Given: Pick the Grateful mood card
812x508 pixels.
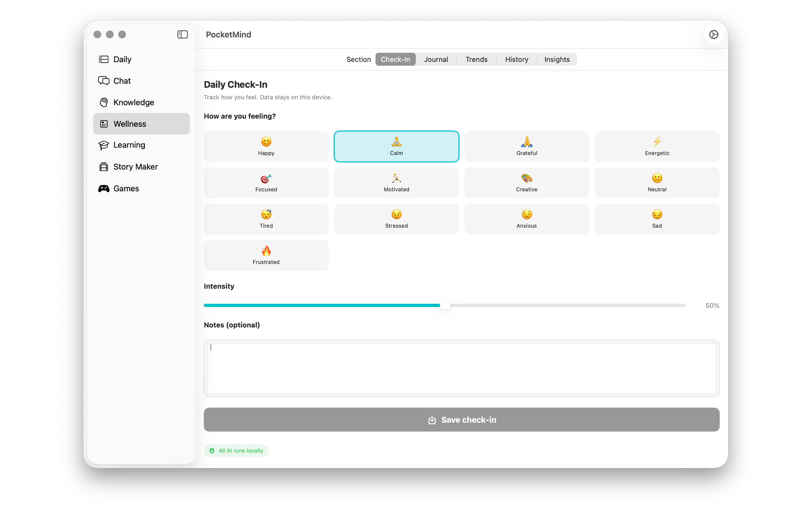Looking at the screenshot, I should [526, 146].
